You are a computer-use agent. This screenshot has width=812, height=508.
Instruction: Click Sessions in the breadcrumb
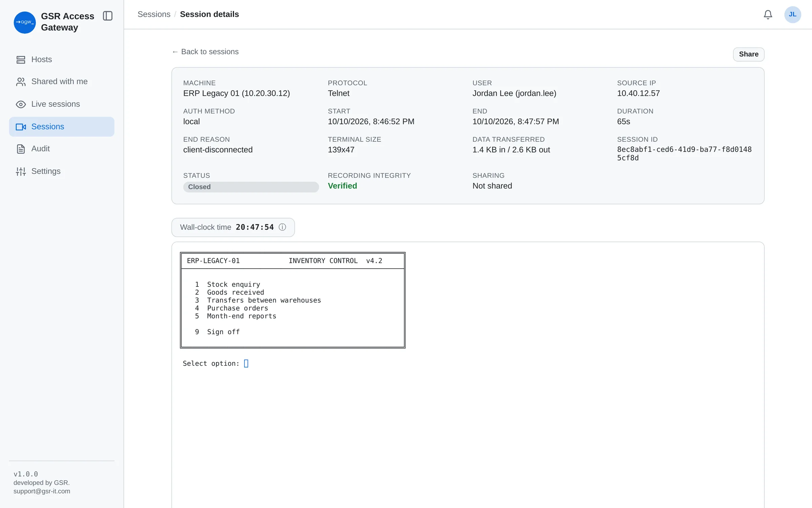[x=154, y=14]
